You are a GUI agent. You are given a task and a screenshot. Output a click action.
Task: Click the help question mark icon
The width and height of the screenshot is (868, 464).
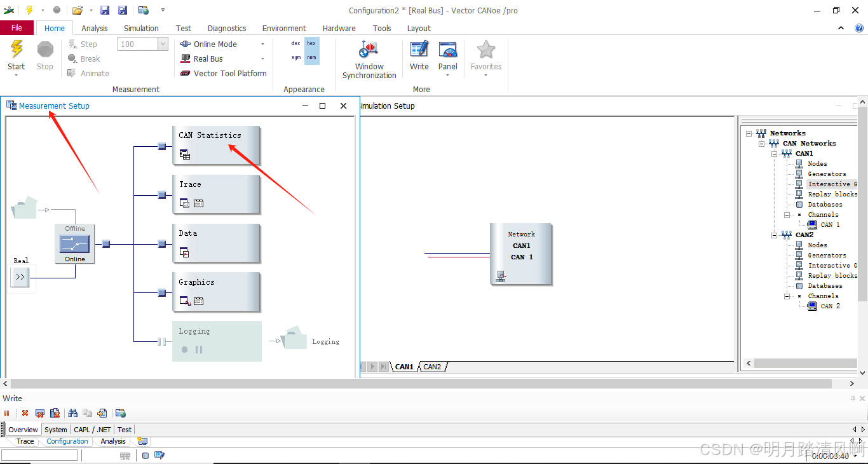[859, 28]
